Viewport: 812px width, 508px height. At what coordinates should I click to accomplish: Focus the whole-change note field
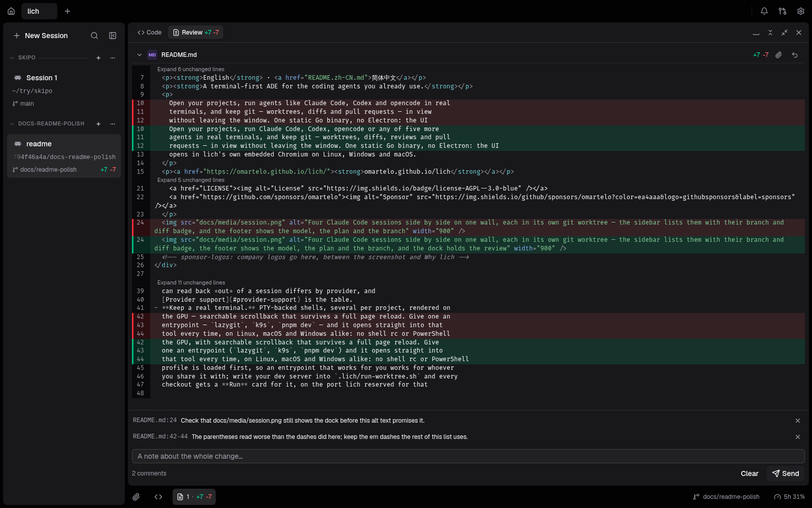[x=468, y=456]
